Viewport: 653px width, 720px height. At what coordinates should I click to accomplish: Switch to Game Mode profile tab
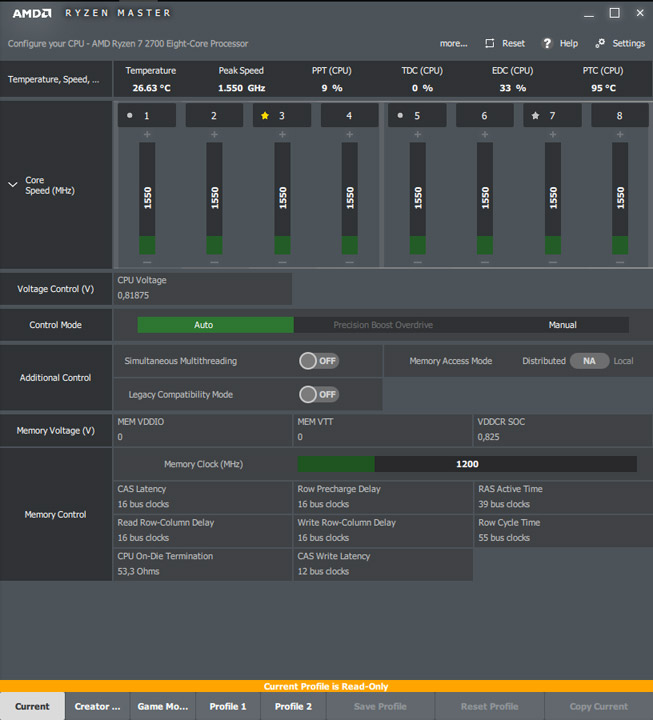coord(162,706)
